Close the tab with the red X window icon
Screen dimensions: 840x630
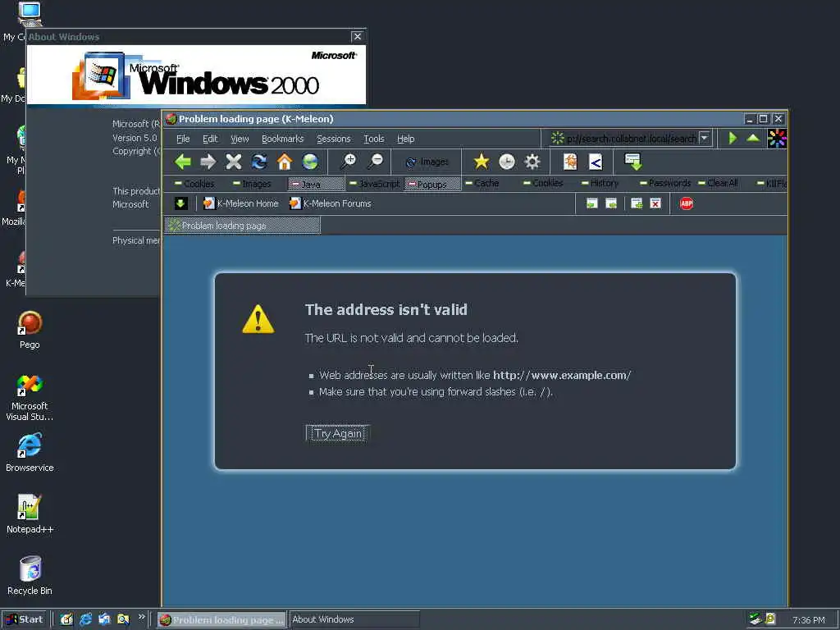[x=655, y=203]
